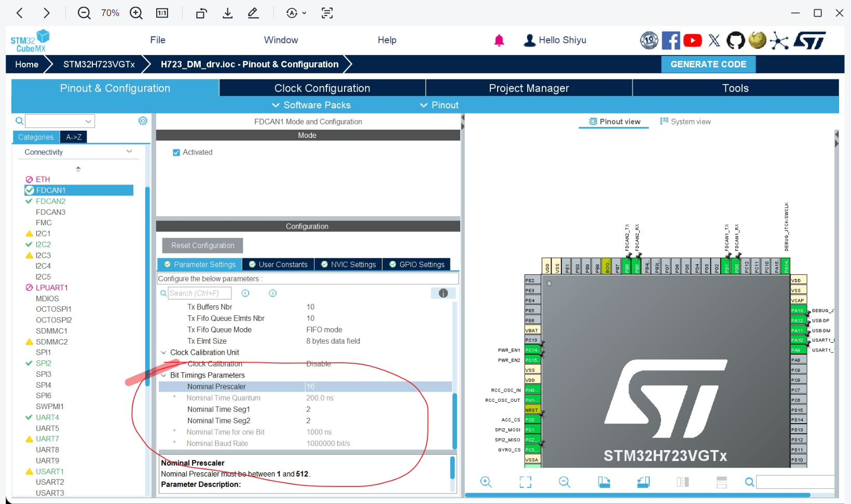This screenshot has height=504, width=851.
Task: Toggle the sort arrows above ETH
Action: coord(78,169)
